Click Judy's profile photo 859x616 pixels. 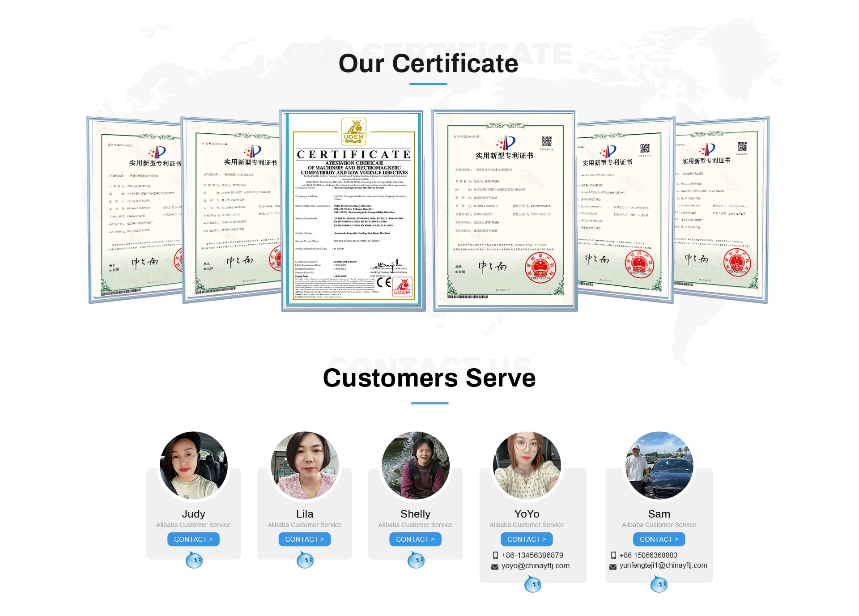pos(194,465)
